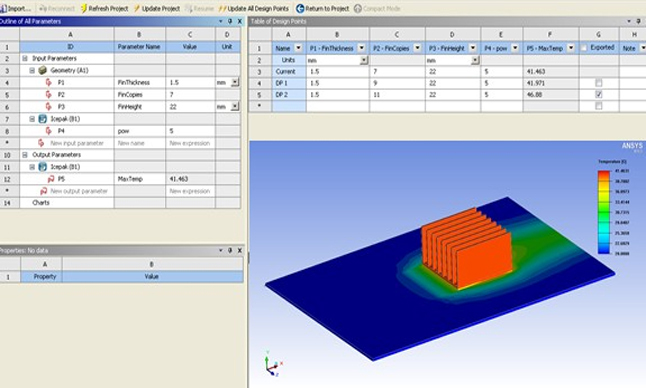This screenshot has width=646, height=388.
Task: Click the Icepak (B1) icon under Output Parameters
Action: [x=42, y=167]
